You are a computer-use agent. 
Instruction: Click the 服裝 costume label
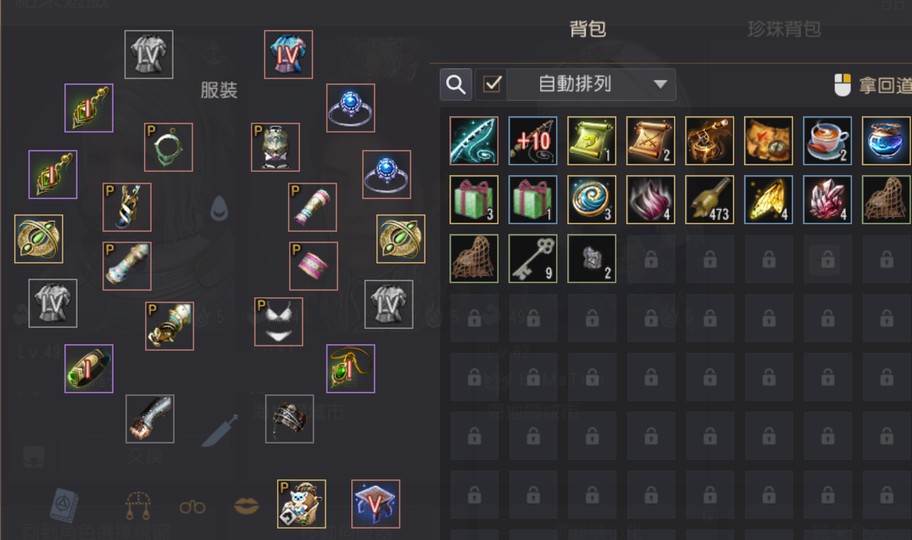(219, 90)
